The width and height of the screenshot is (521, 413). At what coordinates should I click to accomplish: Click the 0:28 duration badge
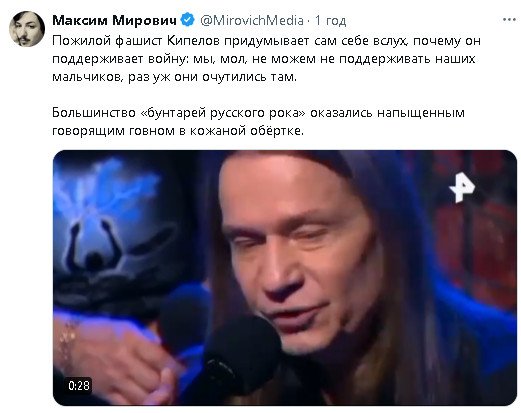click(79, 386)
